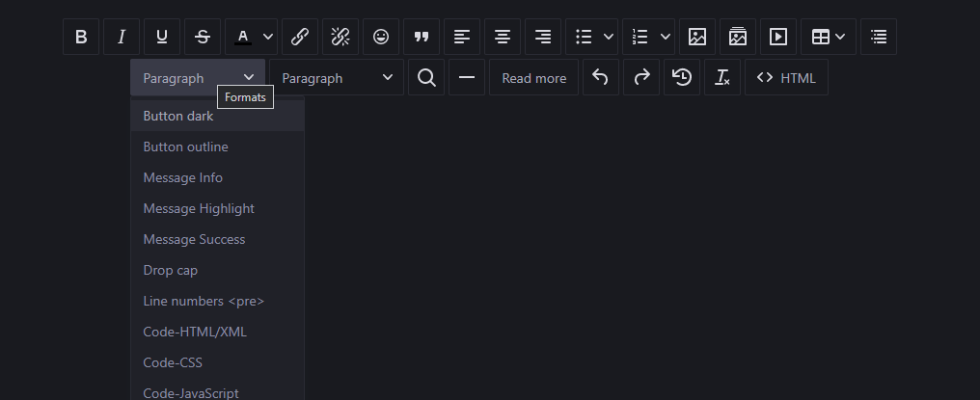Choose the Button outline format
The image size is (980, 400).
click(x=217, y=147)
